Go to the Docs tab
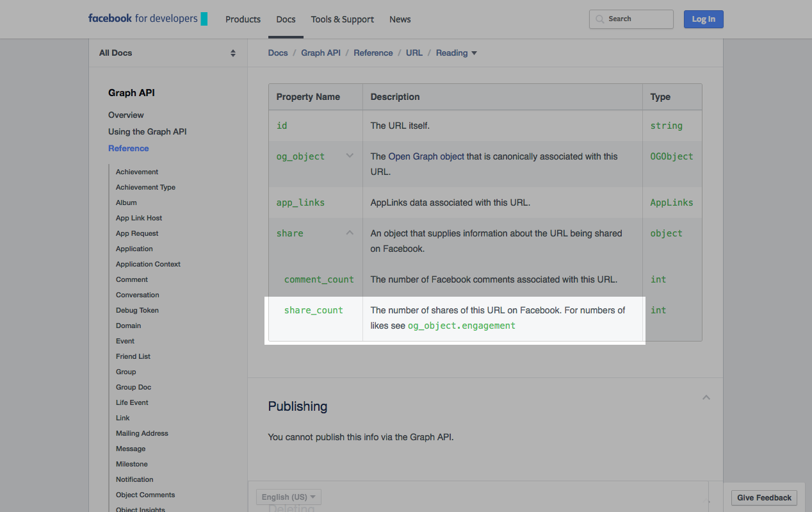The width and height of the screenshot is (812, 512). [286, 19]
